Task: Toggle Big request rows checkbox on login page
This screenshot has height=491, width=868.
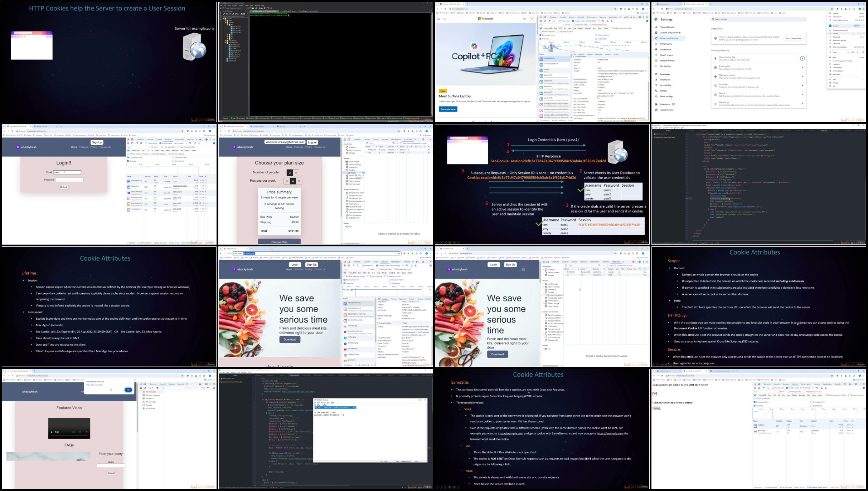Action: [128, 157]
